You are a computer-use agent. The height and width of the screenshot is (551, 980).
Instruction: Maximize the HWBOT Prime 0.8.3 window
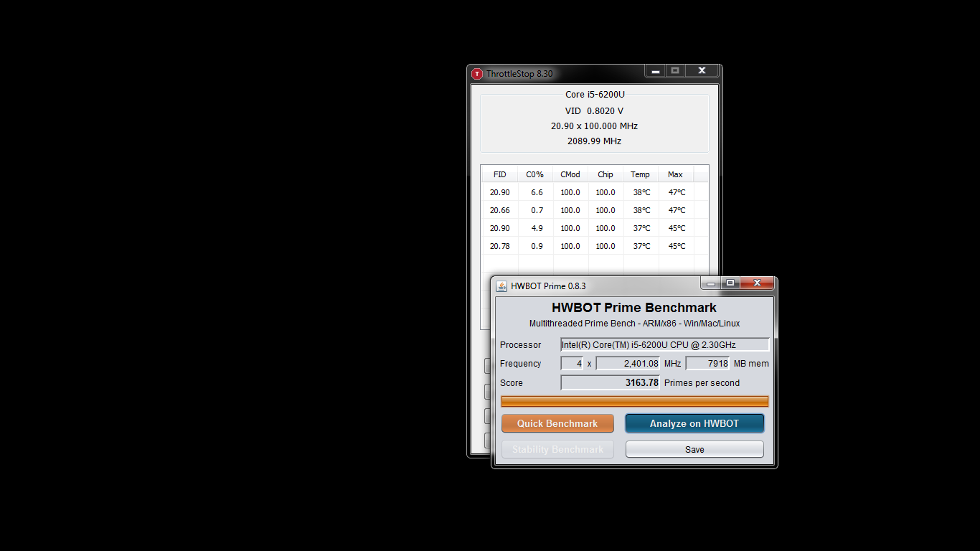(x=730, y=283)
